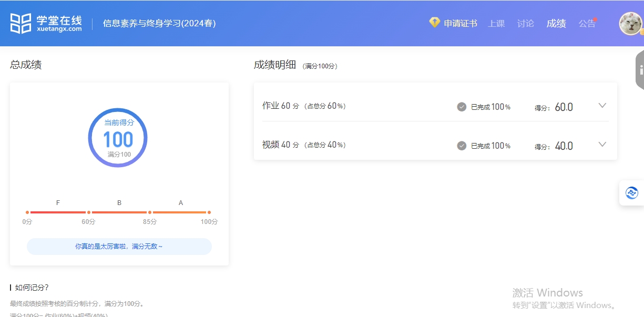Click the diamond icon beside 申请证书
Image resolution: width=644 pixels, height=317 pixels.
(x=434, y=23)
